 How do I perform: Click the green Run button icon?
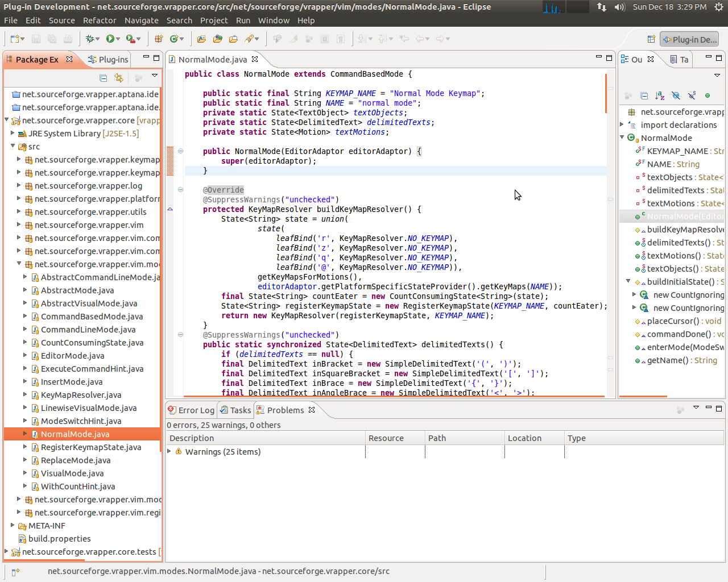tap(110, 39)
